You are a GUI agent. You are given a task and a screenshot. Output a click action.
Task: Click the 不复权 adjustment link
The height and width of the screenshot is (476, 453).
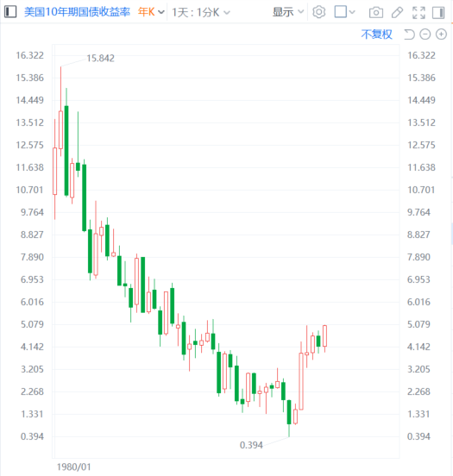click(x=376, y=34)
